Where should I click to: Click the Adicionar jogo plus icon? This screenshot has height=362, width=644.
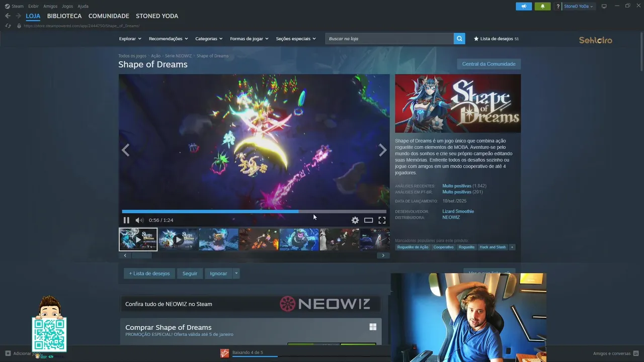(x=8, y=353)
